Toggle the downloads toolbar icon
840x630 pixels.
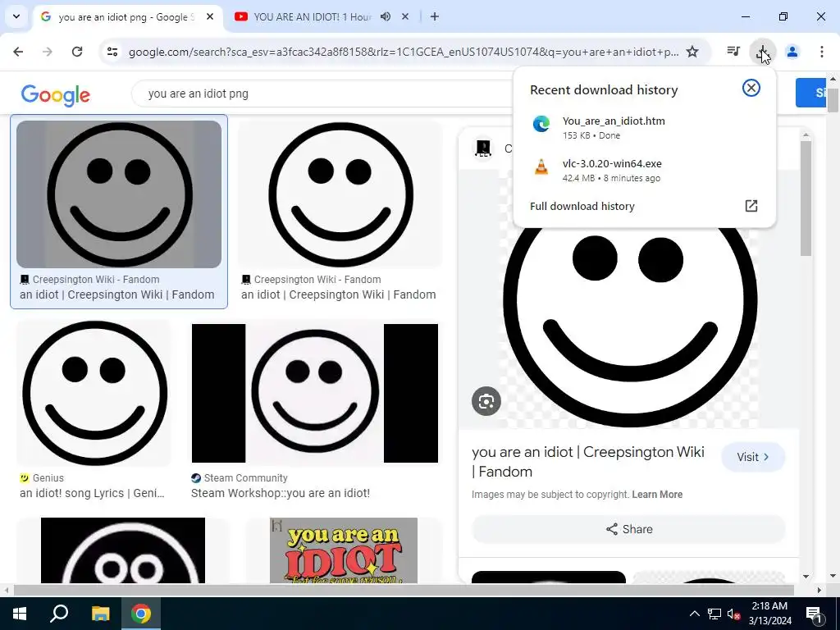point(762,52)
